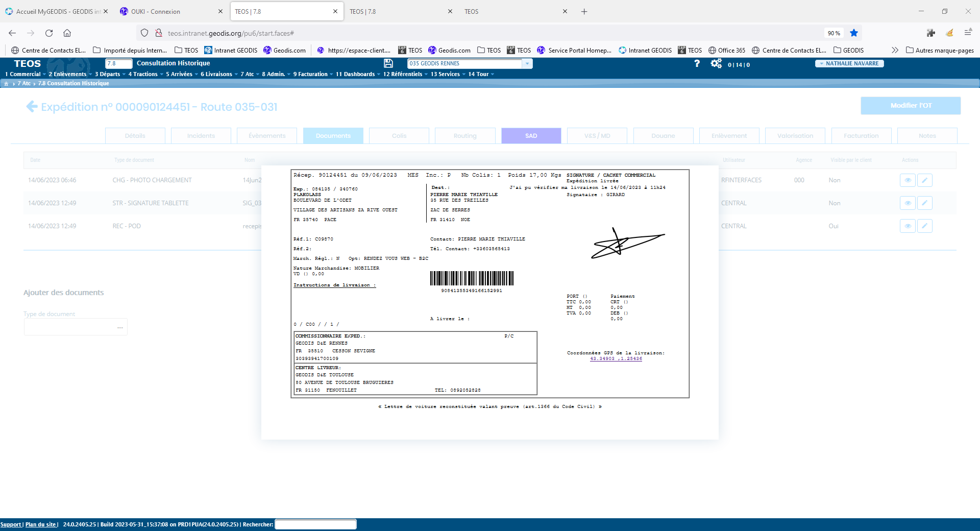Switch to the Incidents tab
980x531 pixels.
click(x=201, y=136)
